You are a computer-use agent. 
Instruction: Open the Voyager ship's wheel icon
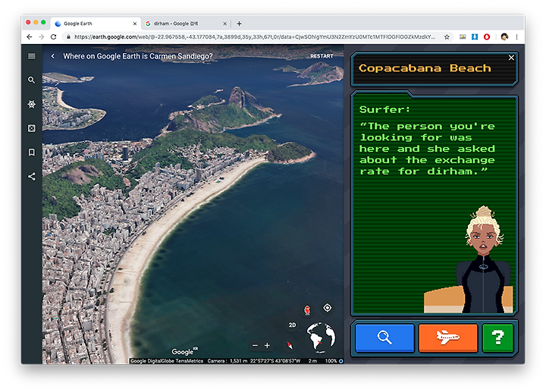coord(31,104)
